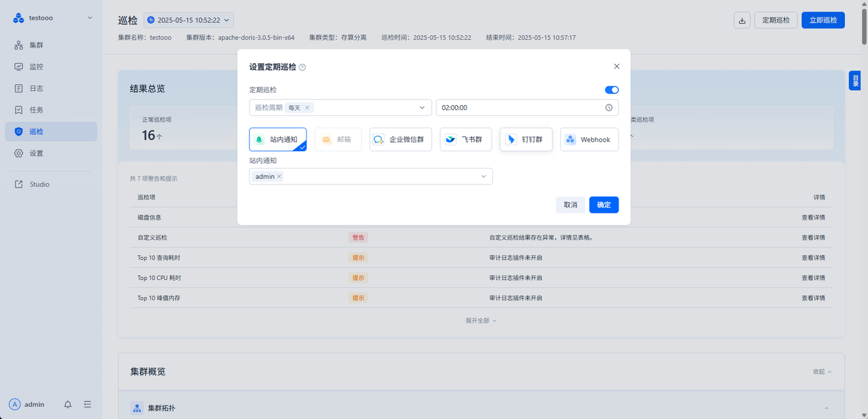
Task: Start an inspection with 立即巡检
Action: (823, 20)
